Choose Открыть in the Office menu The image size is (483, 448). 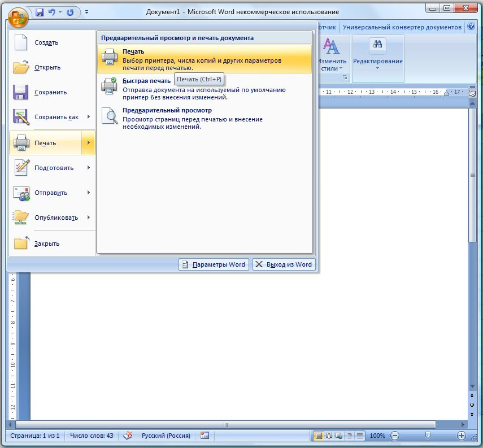coord(52,67)
